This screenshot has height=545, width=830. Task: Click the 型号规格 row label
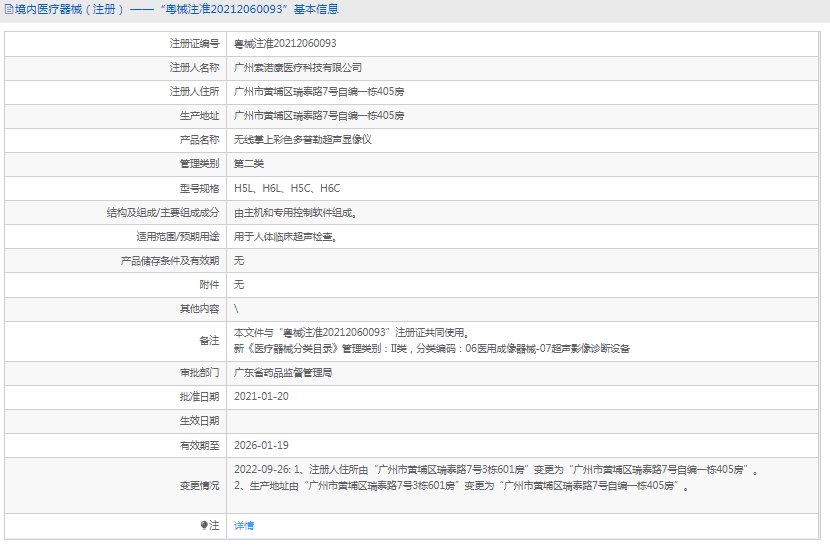click(x=199, y=188)
